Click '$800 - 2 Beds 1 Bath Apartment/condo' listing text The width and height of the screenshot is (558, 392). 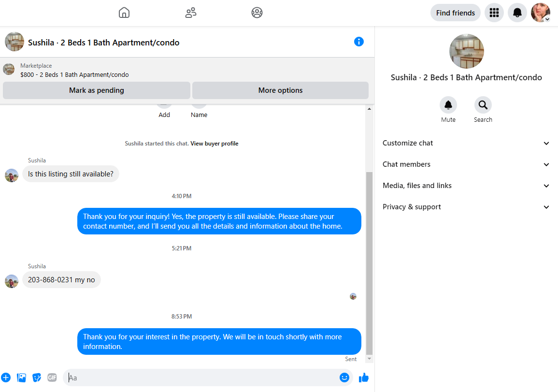74,75
